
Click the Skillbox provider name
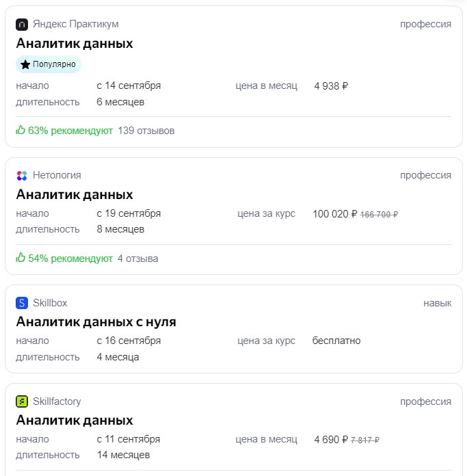coord(50,303)
